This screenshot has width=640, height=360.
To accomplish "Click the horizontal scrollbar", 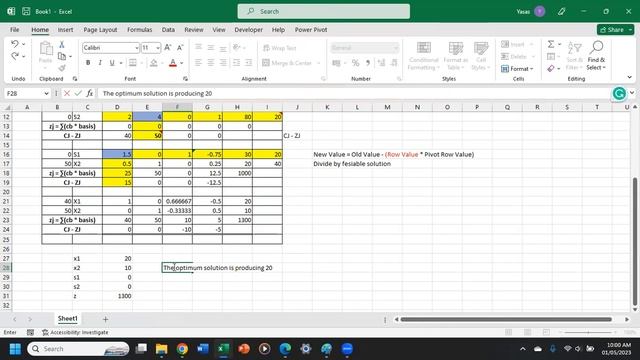I will coord(506,319).
